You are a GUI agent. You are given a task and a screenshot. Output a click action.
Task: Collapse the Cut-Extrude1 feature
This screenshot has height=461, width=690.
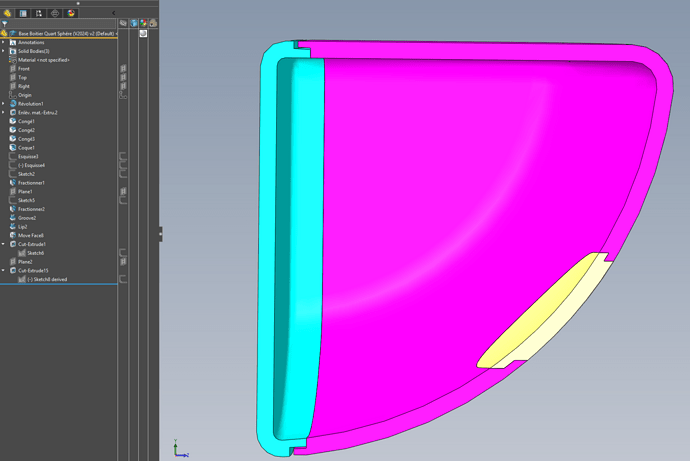(x=3, y=244)
